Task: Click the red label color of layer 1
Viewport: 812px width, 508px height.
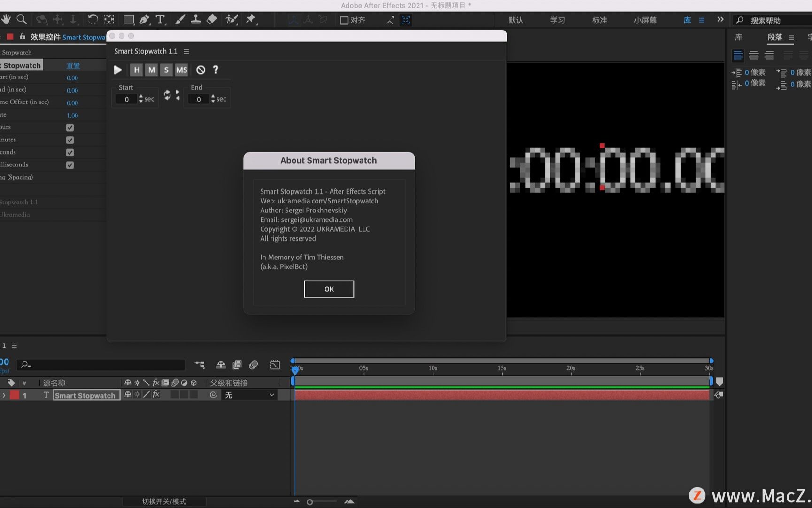Action: [x=15, y=395]
